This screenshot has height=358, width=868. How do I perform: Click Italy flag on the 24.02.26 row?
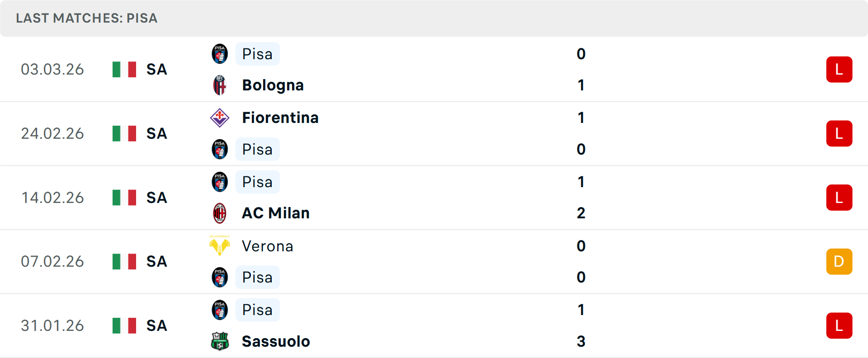pyautogui.click(x=124, y=133)
